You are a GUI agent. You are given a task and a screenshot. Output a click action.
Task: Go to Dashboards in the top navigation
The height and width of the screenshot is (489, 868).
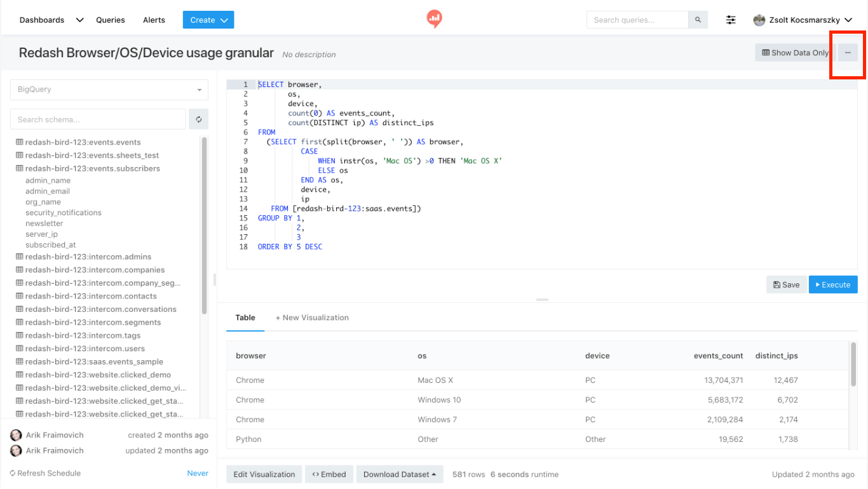42,20
